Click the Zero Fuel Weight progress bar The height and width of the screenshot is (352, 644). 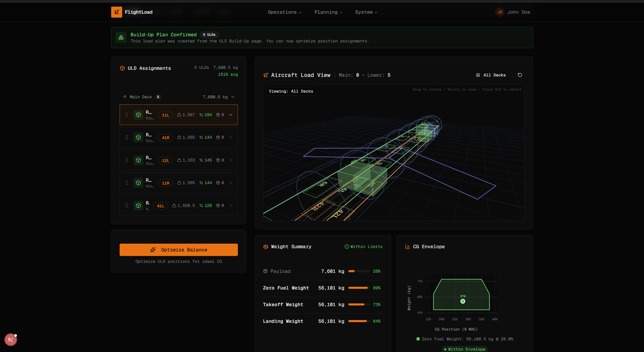[x=359, y=288]
